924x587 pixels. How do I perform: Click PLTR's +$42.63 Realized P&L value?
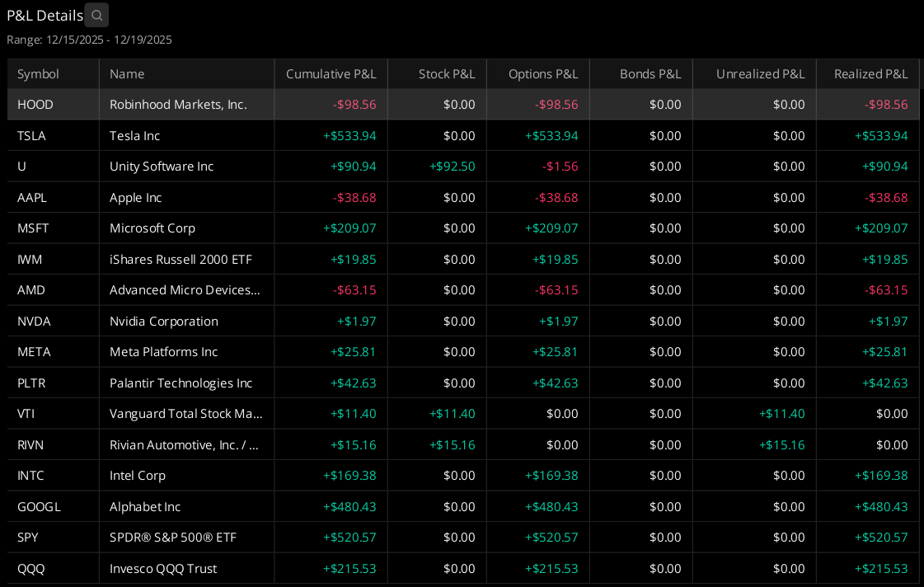(x=885, y=383)
